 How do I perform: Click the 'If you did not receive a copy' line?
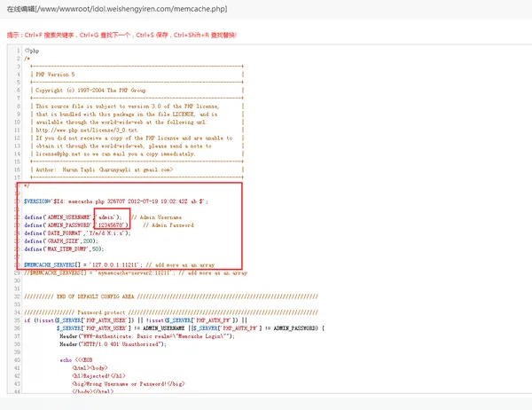pyautogui.click(x=134, y=138)
